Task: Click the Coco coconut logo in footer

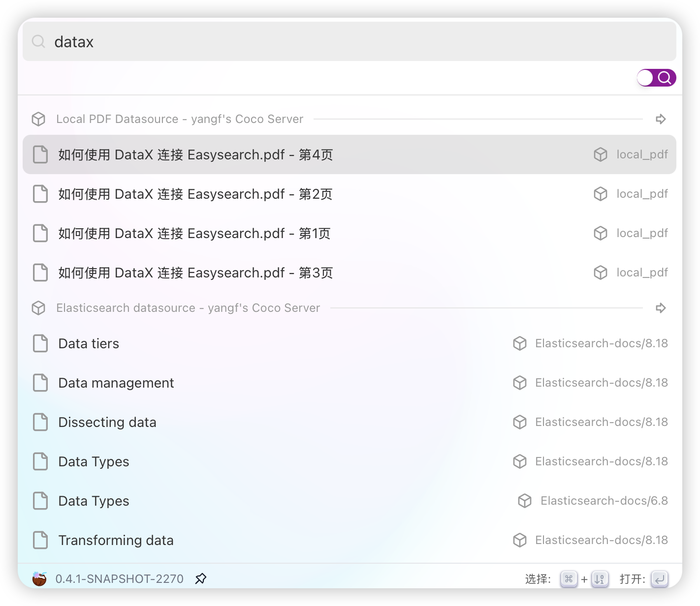Action: pyautogui.click(x=39, y=579)
